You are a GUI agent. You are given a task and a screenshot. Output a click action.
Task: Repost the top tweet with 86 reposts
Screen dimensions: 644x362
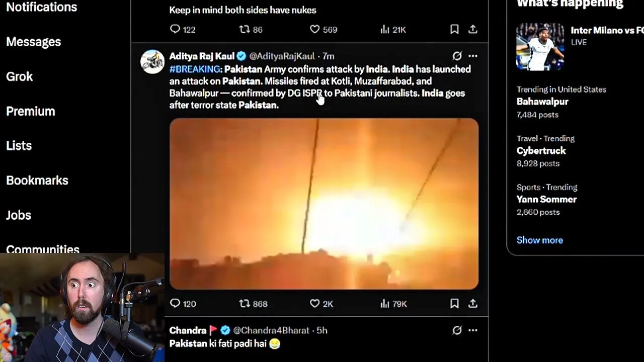click(245, 30)
